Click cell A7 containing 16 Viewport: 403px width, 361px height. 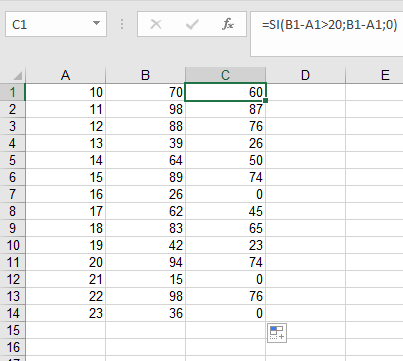(65, 194)
